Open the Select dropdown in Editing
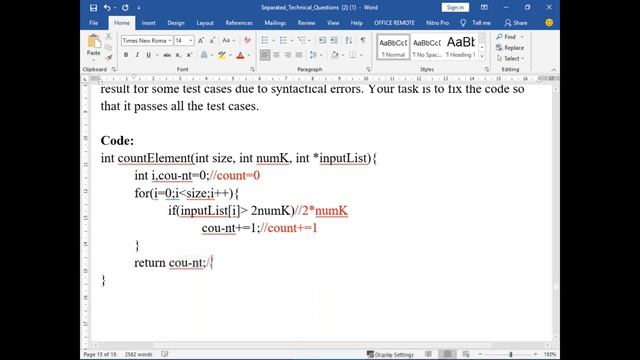This screenshot has width=640, height=360. click(510, 58)
